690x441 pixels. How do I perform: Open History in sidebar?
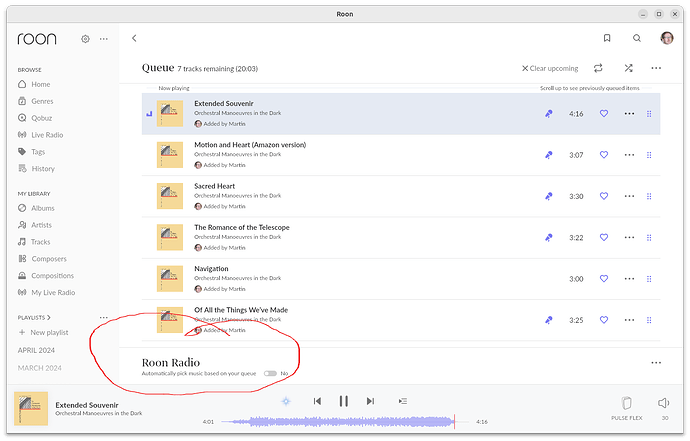tap(37, 169)
